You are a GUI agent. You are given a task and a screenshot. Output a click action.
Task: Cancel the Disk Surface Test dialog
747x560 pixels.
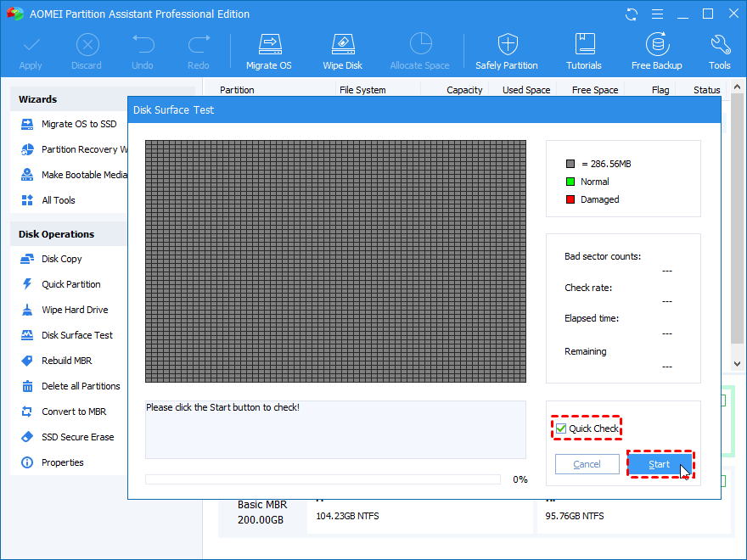point(587,464)
